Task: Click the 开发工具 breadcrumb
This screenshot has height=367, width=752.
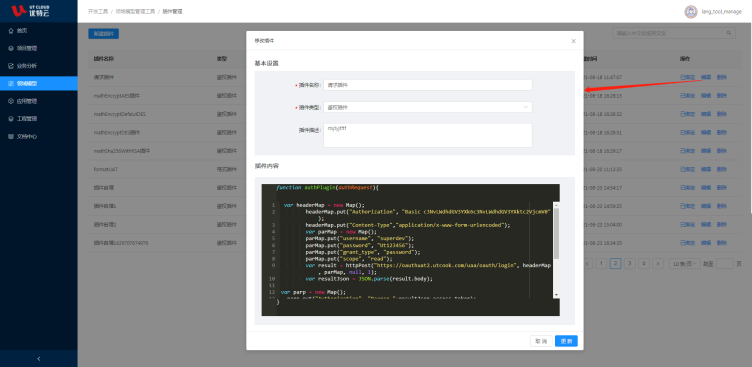Action: pos(97,11)
